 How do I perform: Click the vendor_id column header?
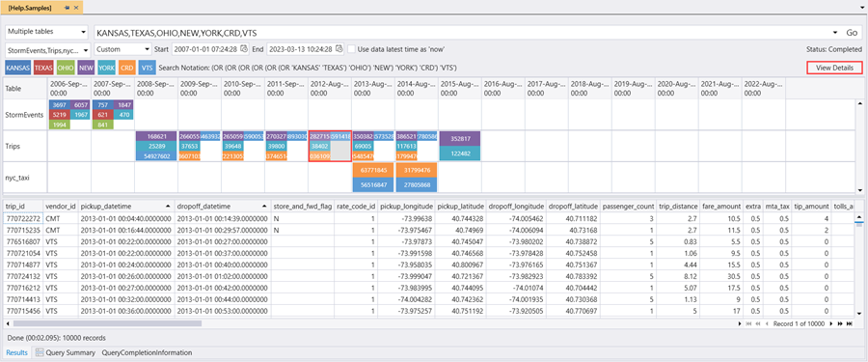[x=60, y=206]
